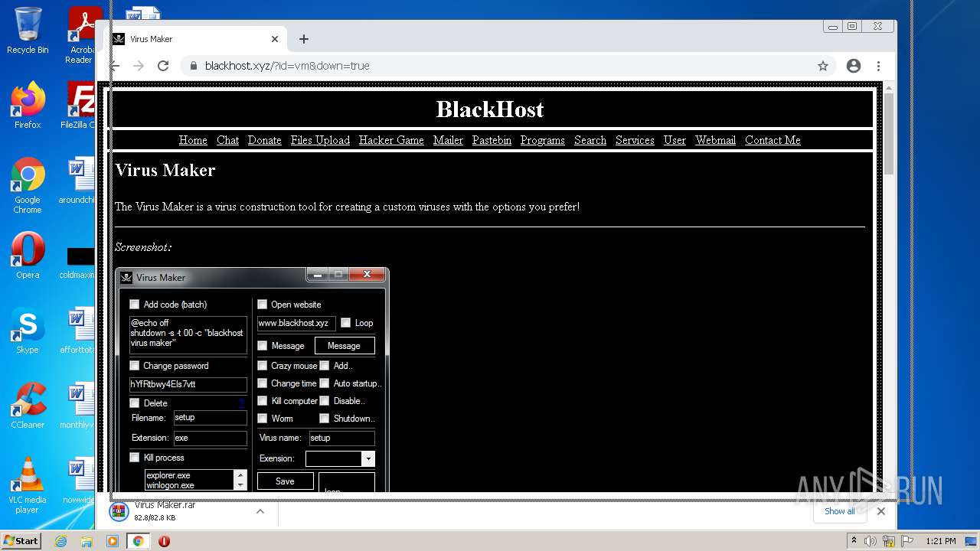Open the media player taskbar icon
The width and height of the screenshot is (980, 551).
[x=113, y=541]
